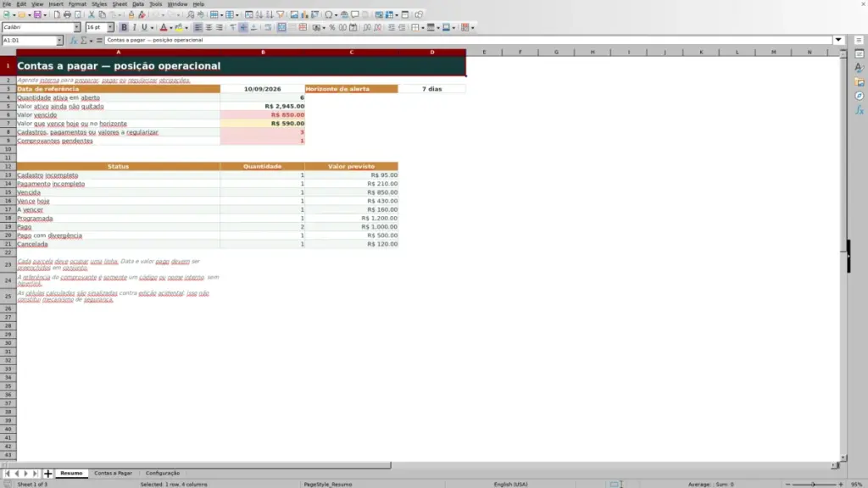Click the AutoFilter funnel icon
This screenshot has width=868, height=488.
[x=281, y=15]
